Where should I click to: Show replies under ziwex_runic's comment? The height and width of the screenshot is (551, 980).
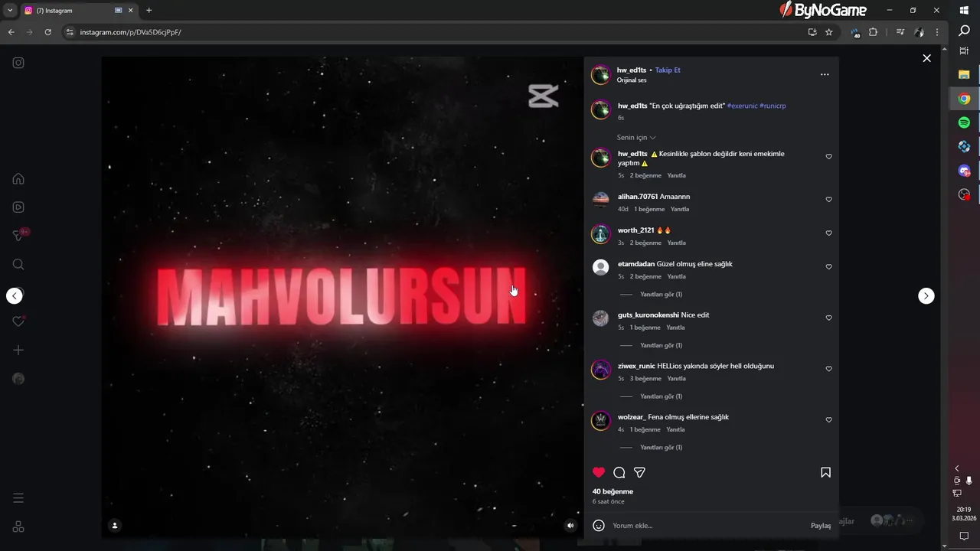pos(661,396)
